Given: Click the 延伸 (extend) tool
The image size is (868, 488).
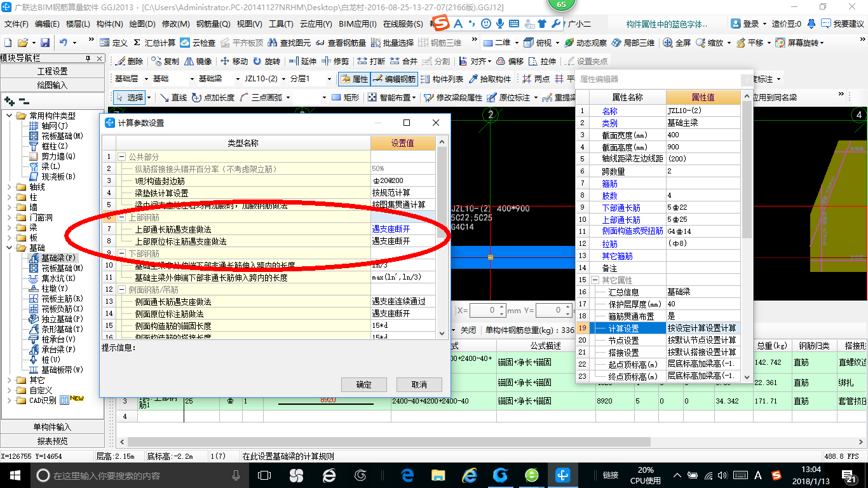Looking at the screenshot, I should pos(302,62).
